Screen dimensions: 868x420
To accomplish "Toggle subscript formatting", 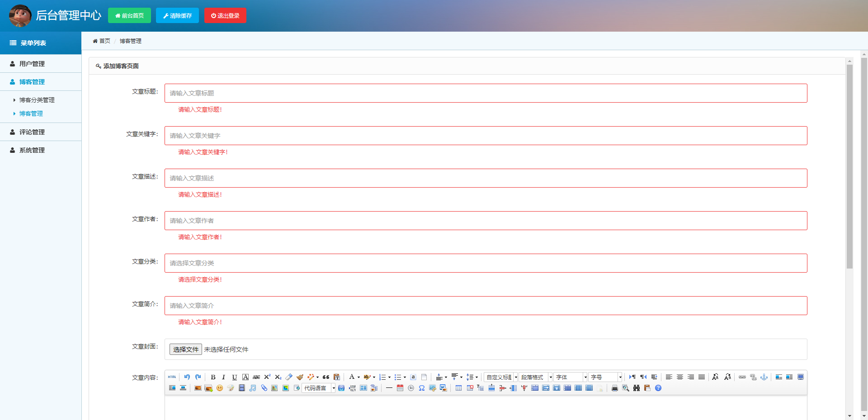I will point(278,377).
